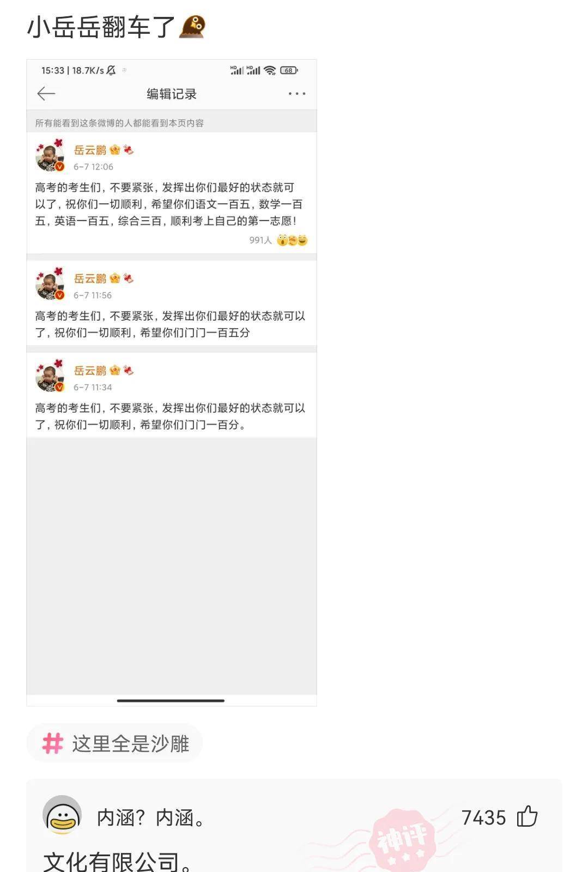The width and height of the screenshot is (588, 872).
Task: Open the three-dot more options menu
Action: tap(297, 94)
